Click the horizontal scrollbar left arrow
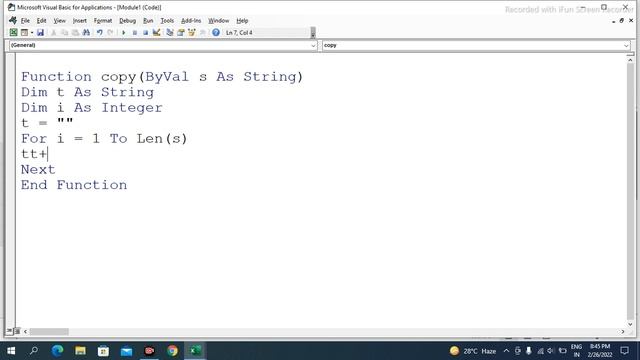The height and width of the screenshot is (360, 640). click(25, 331)
